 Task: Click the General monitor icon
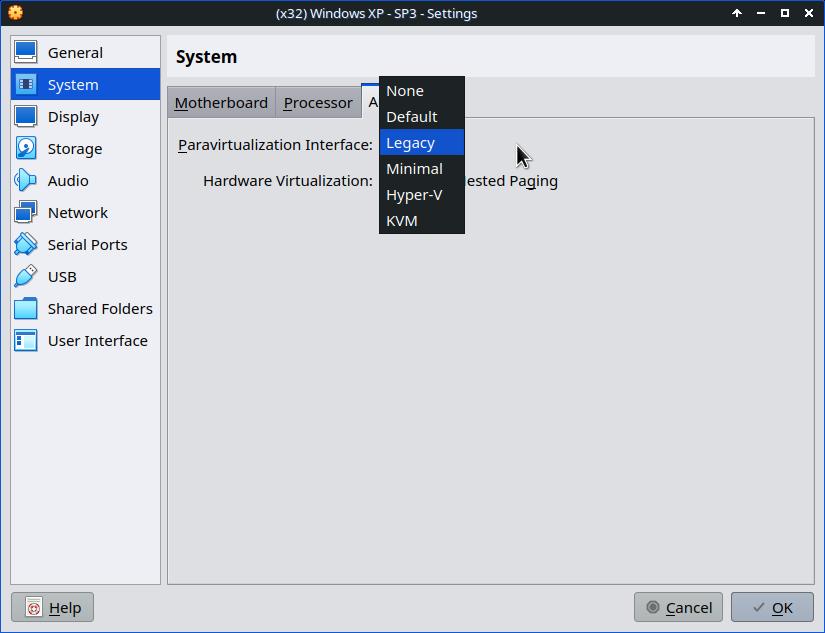(26, 53)
